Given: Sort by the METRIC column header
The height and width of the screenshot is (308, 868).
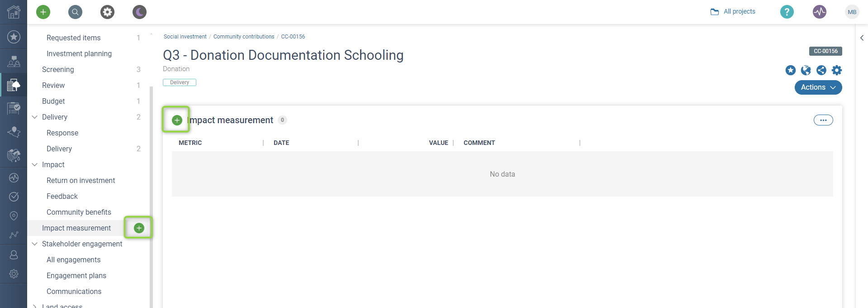Looking at the screenshot, I should pyautogui.click(x=190, y=143).
